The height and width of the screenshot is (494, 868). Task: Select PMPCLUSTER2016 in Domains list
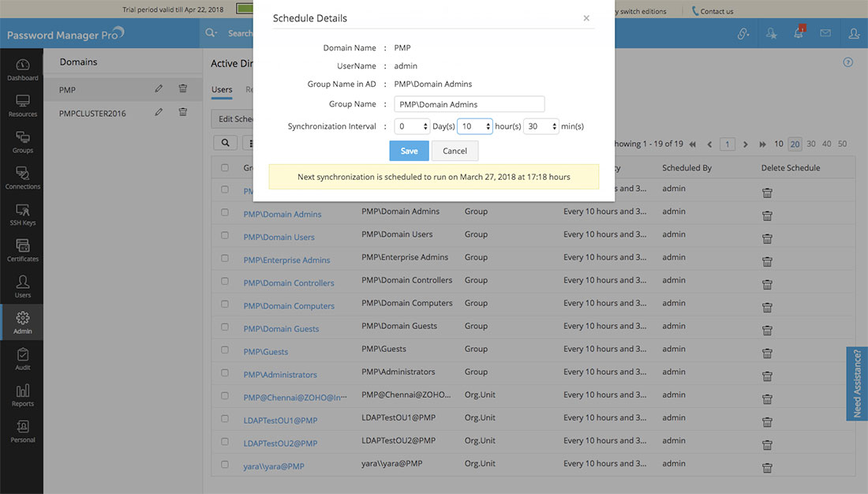pyautogui.click(x=92, y=113)
